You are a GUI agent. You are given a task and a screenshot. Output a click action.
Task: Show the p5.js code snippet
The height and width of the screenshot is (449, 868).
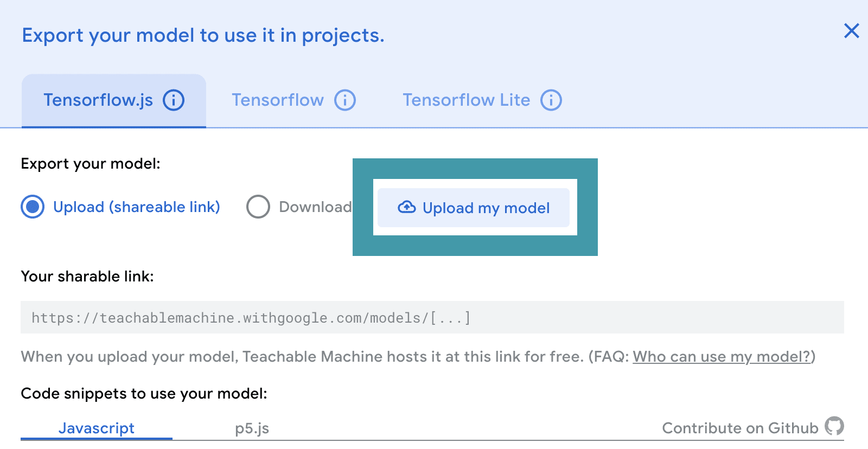[x=252, y=428]
